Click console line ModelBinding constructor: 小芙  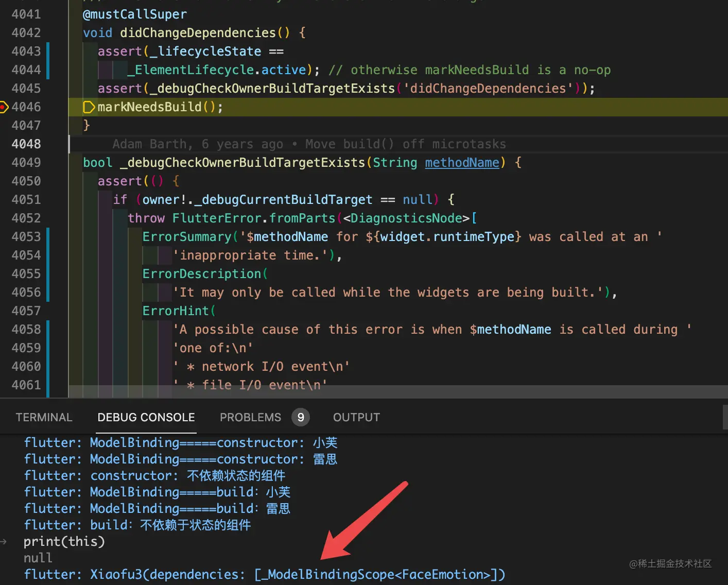coord(181,443)
